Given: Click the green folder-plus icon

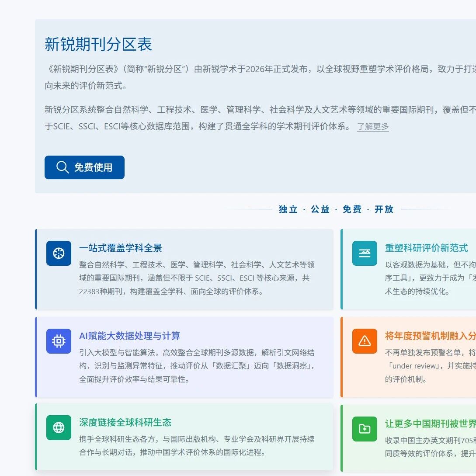Looking at the screenshot, I should click(x=365, y=429).
